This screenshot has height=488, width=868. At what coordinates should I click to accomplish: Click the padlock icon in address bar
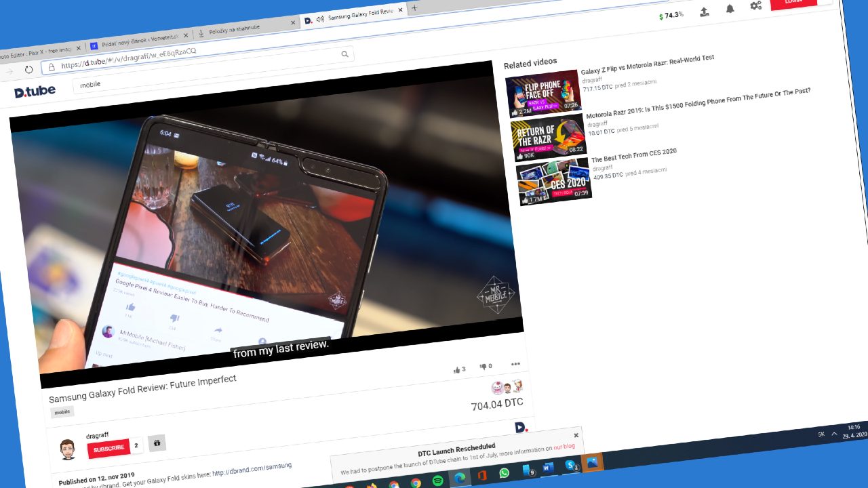tap(52, 67)
